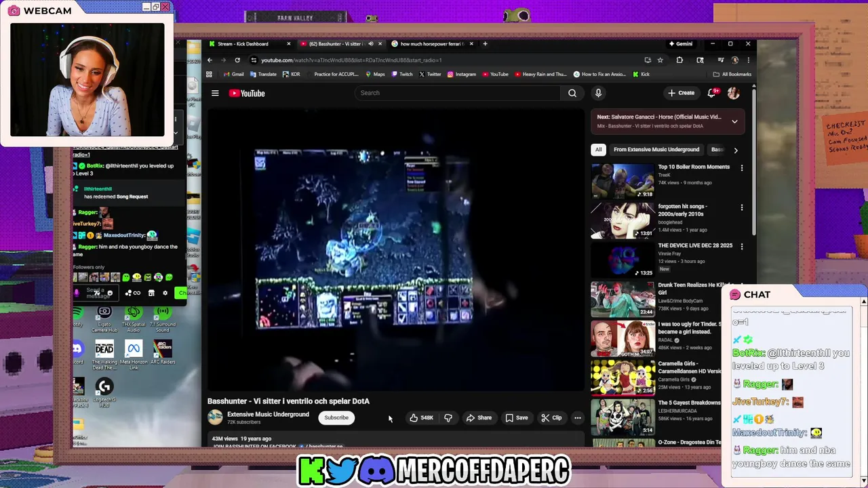Launch the THX Spatial Audio desktop shortcut
The width and height of the screenshot is (868, 488).
point(133,317)
